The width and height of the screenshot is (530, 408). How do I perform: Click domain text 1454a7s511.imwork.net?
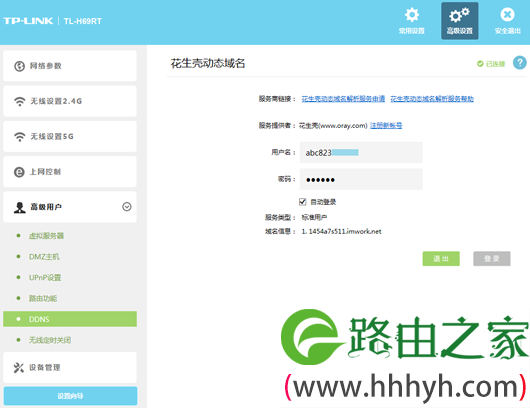345,232
